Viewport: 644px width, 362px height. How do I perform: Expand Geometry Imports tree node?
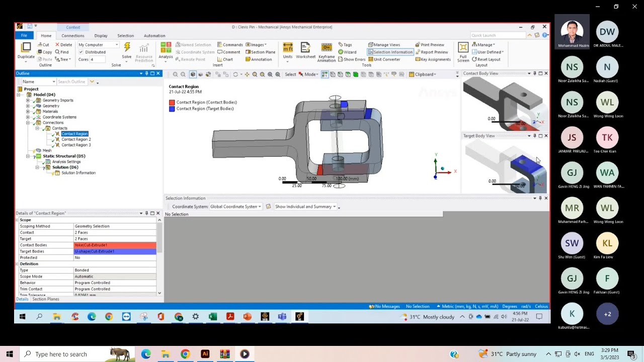click(x=28, y=101)
